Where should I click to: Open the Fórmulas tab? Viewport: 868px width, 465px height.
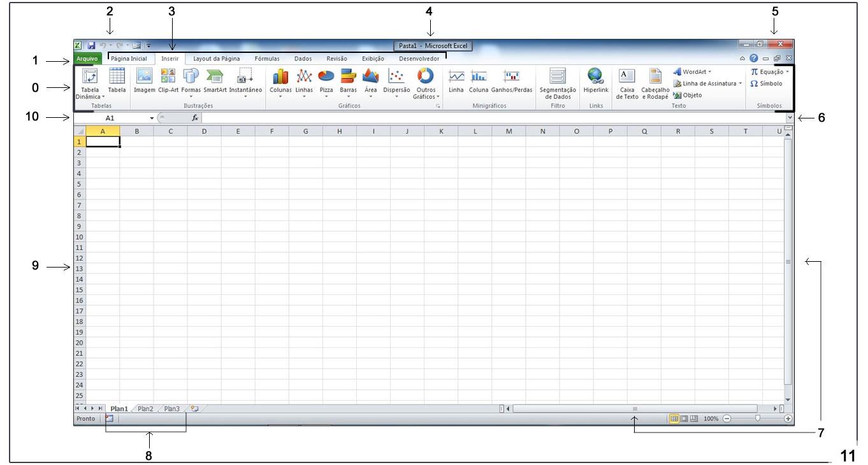267,59
